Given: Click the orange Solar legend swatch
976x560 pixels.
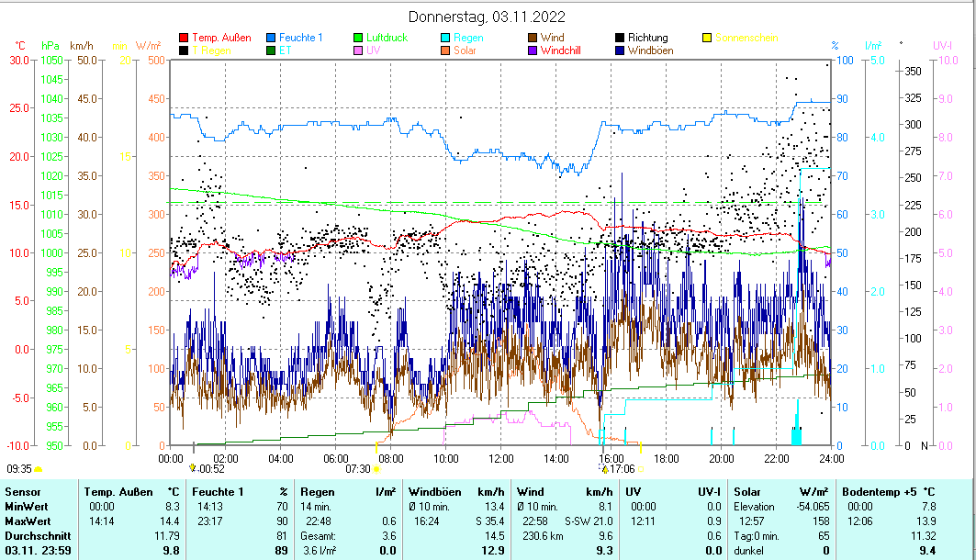Looking at the screenshot, I should tap(445, 50).
